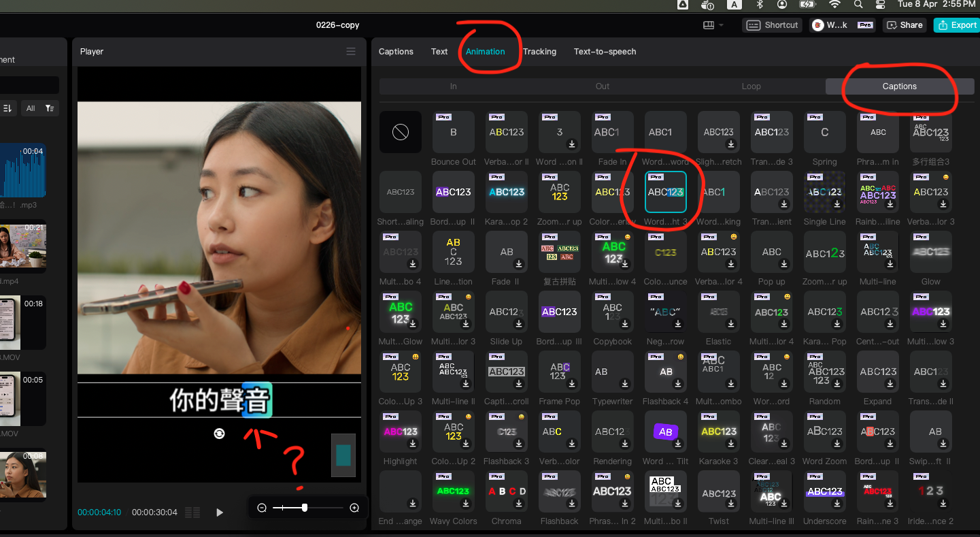This screenshot has width=980, height=537.
Task: Select the Out animation category
Action: pos(603,86)
